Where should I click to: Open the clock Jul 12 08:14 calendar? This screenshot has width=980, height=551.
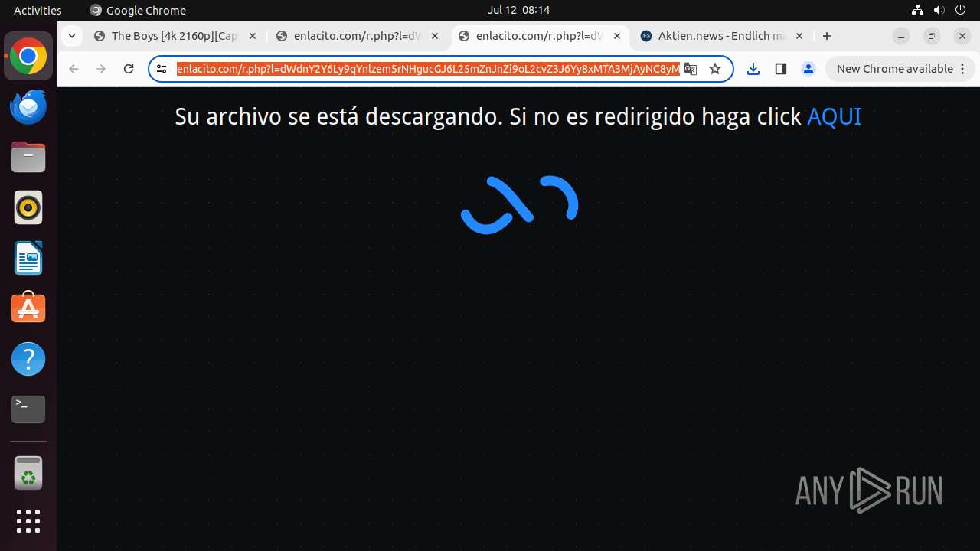click(518, 10)
